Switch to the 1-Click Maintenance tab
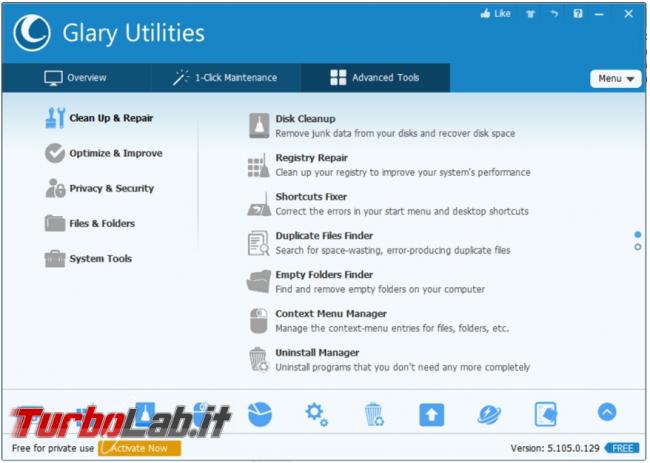 (226, 78)
